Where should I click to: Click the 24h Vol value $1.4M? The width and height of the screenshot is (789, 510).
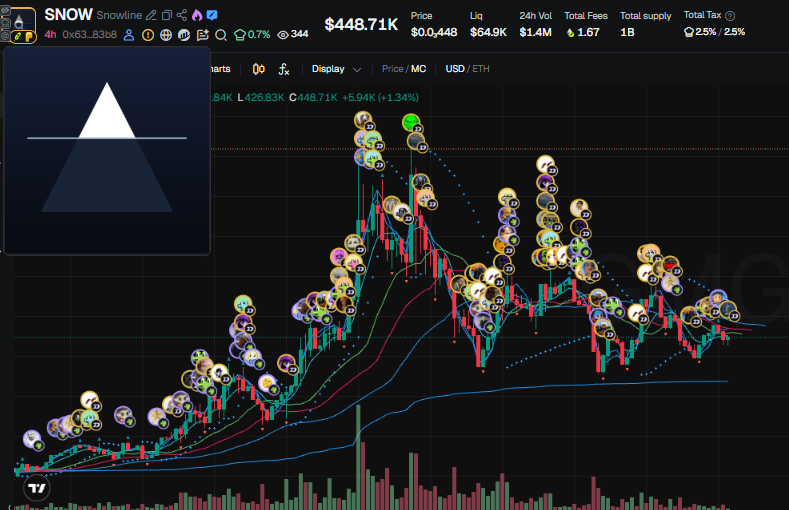click(535, 33)
